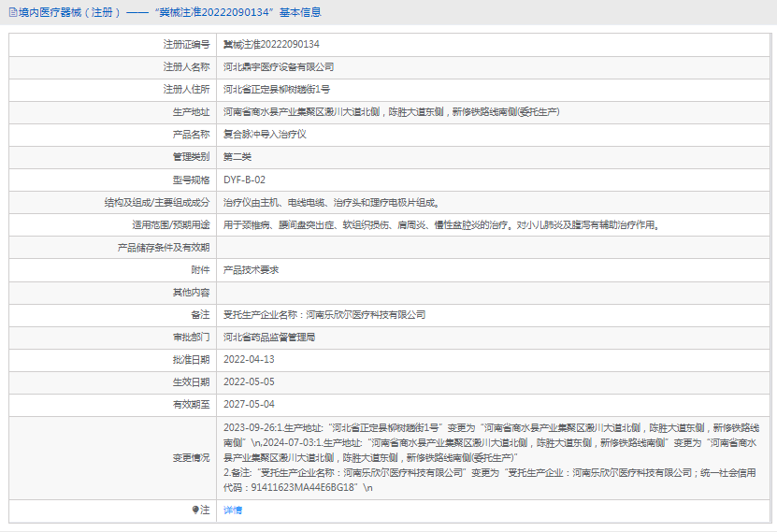777x532 pixels.
Task: Click the 审批部门 label
Action: point(192,338)
